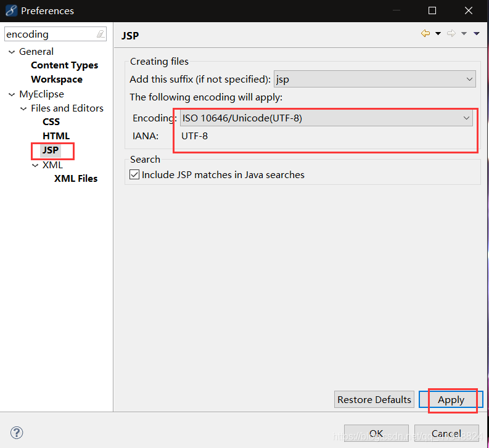Collapse the XML tree node

click(35, 165)
